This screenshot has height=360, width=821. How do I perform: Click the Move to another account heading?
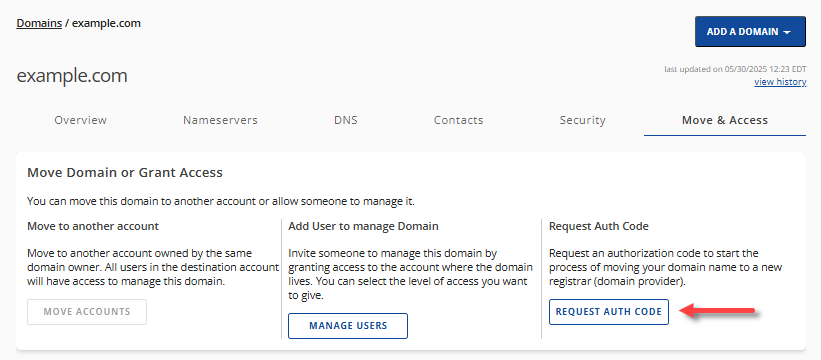(x=93, y=227)
